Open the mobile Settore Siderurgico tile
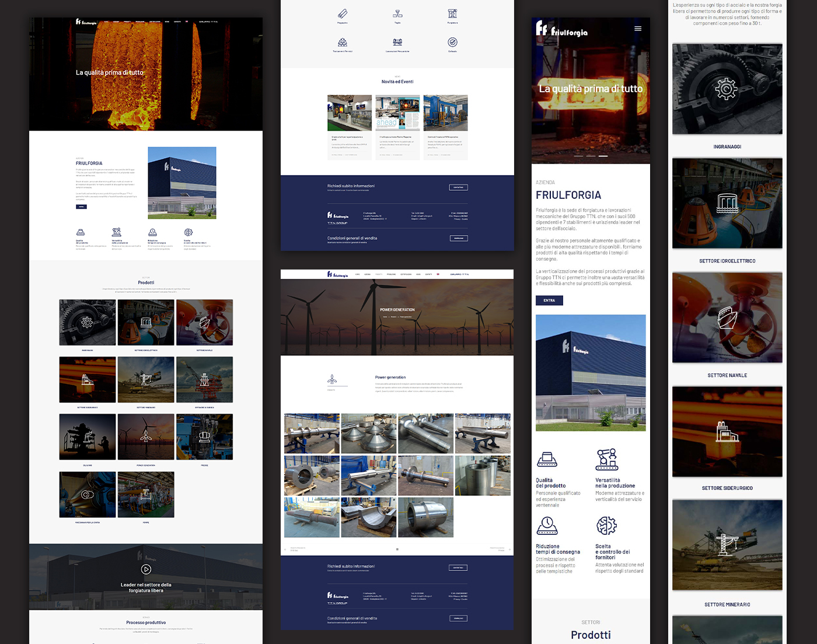Screen dimensions: 817x644 727,432
